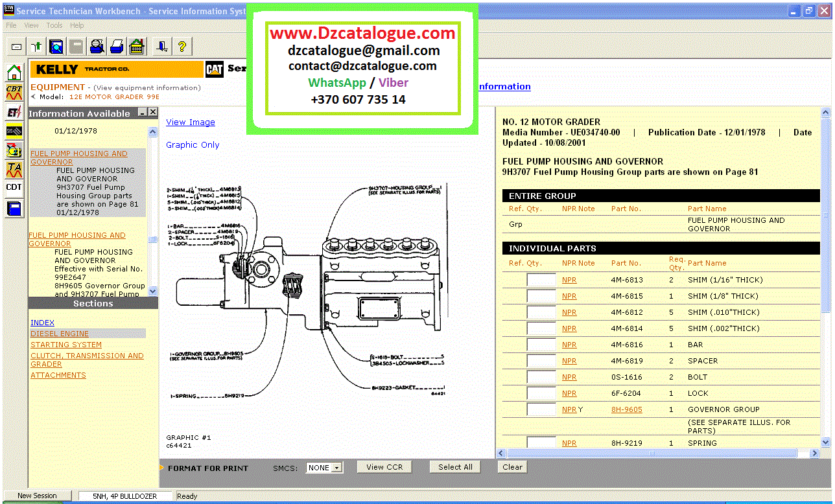835x504 pixels.
Task: Click the View CCR button
Action: pyautogui.click(x=384, y=467)
